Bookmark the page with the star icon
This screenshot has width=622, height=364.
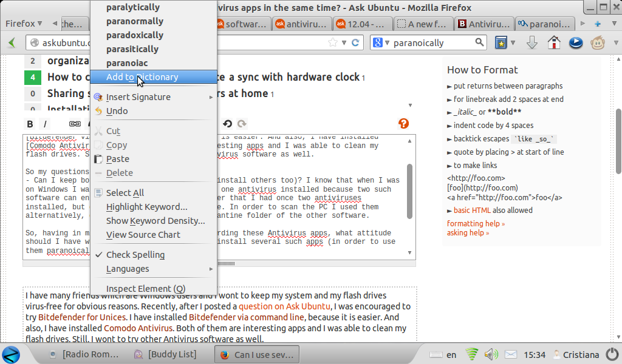point(332,43)
